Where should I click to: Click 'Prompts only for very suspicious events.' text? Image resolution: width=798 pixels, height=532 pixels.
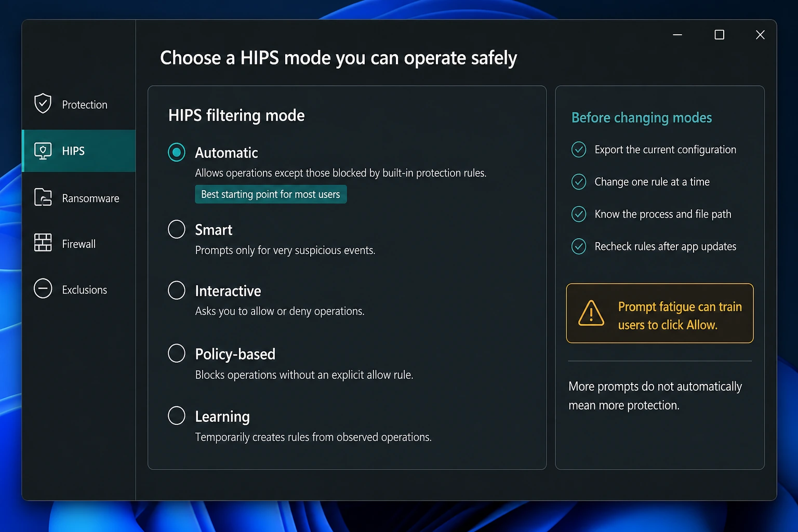point(285,250)
